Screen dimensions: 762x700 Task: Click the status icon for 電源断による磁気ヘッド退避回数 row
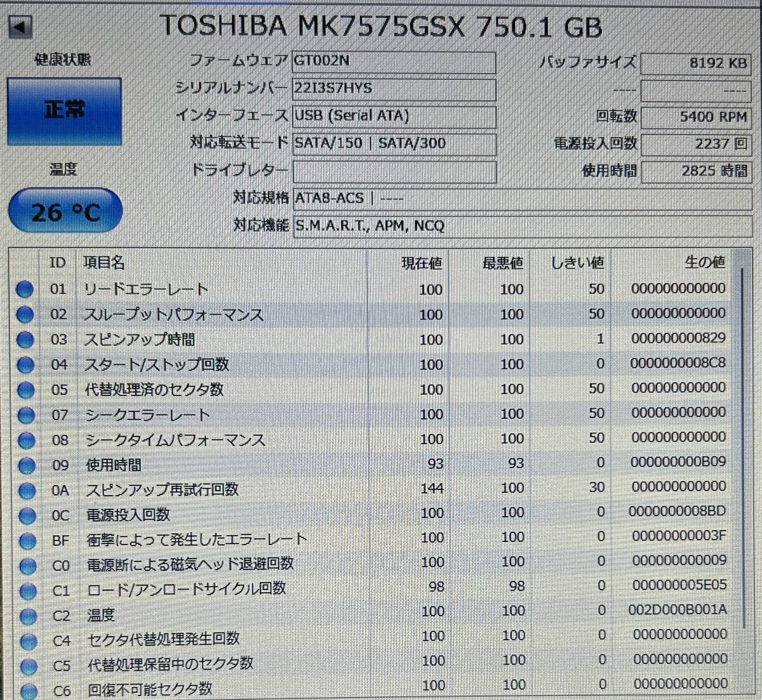pos(27,565)
